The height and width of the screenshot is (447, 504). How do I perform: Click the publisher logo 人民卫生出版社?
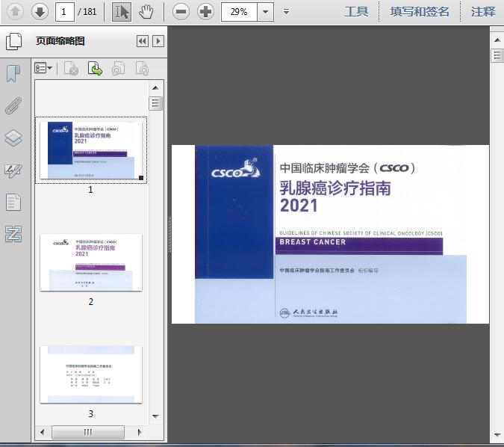(308, 312)
